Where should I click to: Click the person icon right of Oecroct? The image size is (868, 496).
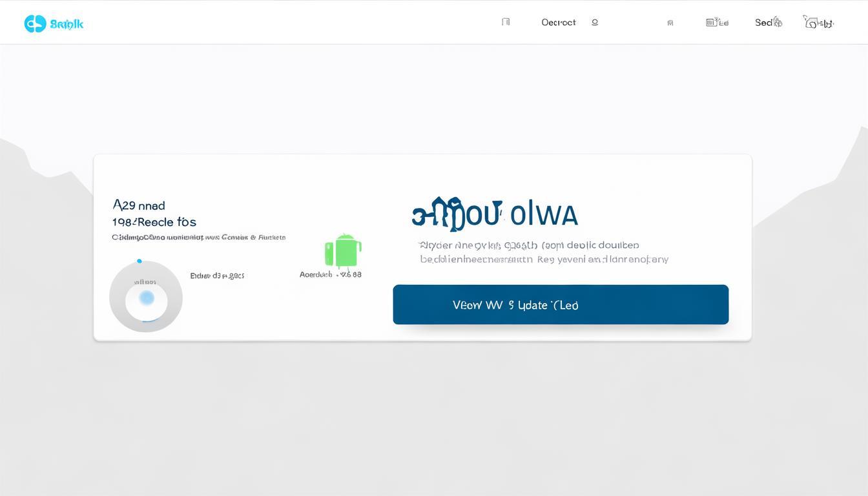595,22
